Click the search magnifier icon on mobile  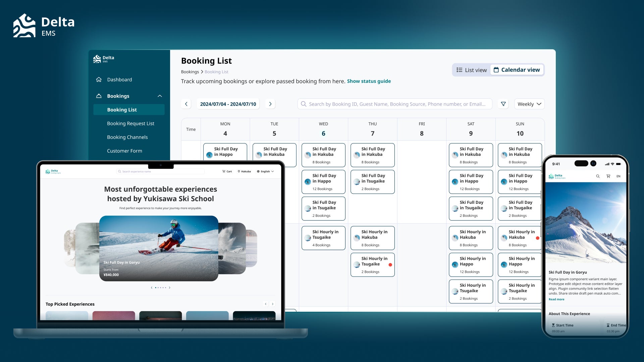(x=598, y=176)
